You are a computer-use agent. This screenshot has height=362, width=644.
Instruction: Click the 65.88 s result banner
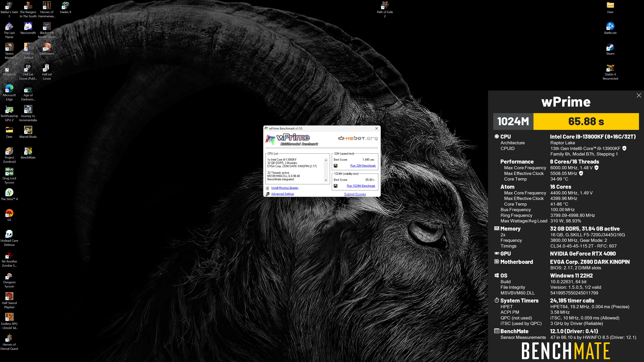[586, 121]
